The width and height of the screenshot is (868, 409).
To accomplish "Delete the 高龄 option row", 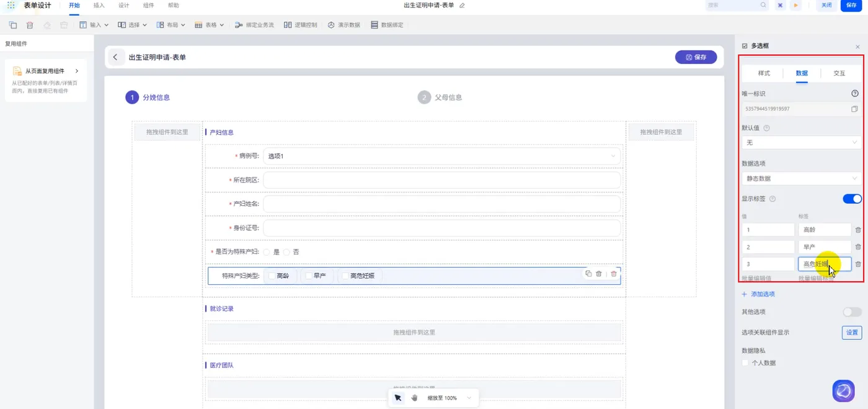I will click(x=858, y=230).
